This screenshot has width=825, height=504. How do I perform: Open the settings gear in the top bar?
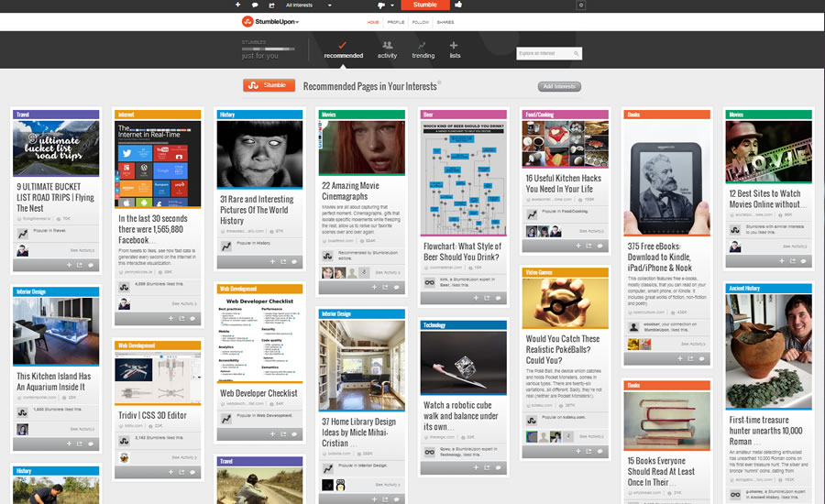[x=580, y=5]
